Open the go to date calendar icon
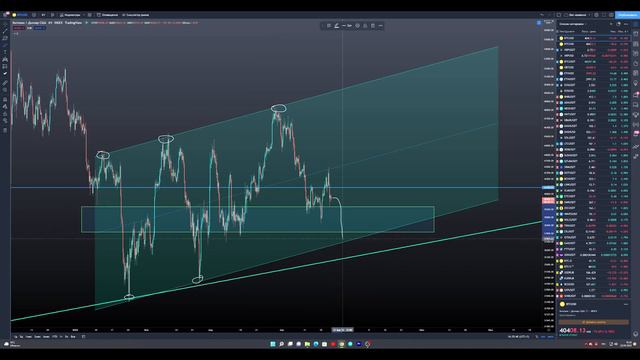Screen dimensions: 640x360 point(83,337)
